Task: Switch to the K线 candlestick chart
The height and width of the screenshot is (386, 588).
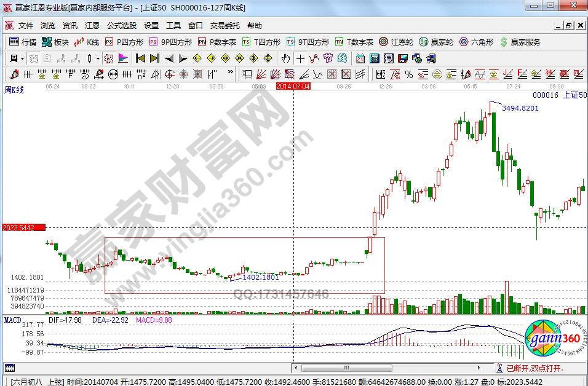Action: coord(87,42)
